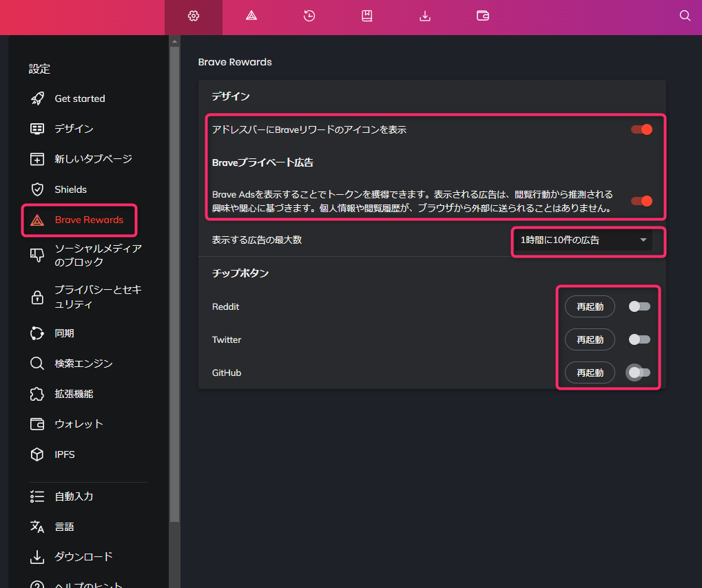
Task: Open the settings gear tab in top bar
Action: [x=194, y=17]
